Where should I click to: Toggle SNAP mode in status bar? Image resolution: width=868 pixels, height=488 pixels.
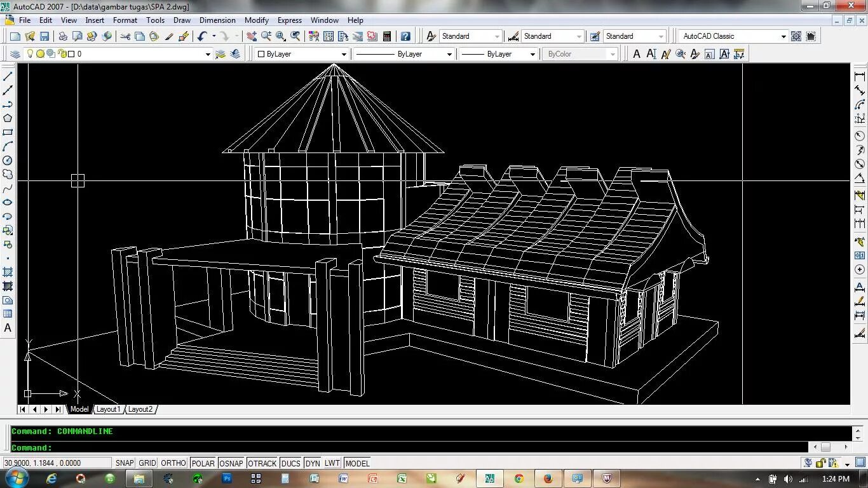[x=125, y=463]
